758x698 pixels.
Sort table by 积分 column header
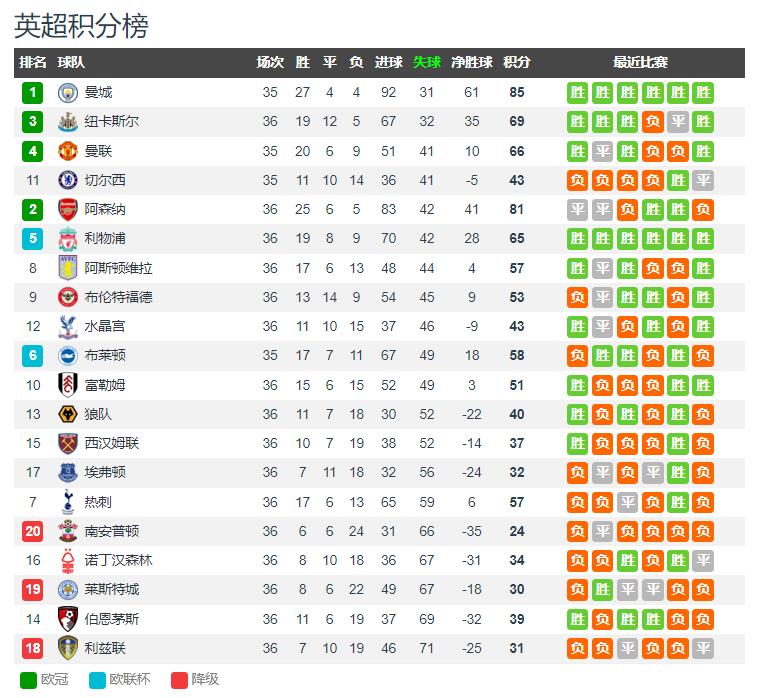517,62
